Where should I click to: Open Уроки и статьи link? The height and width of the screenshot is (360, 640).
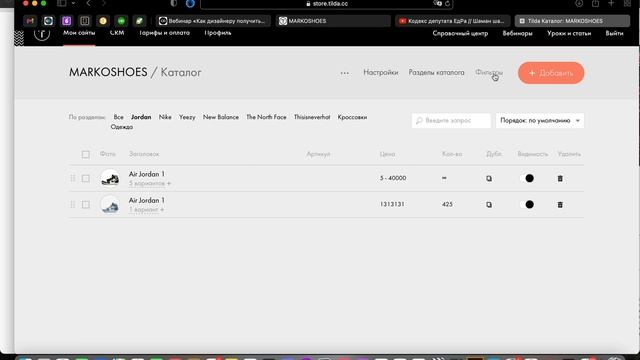coord(569,33)
